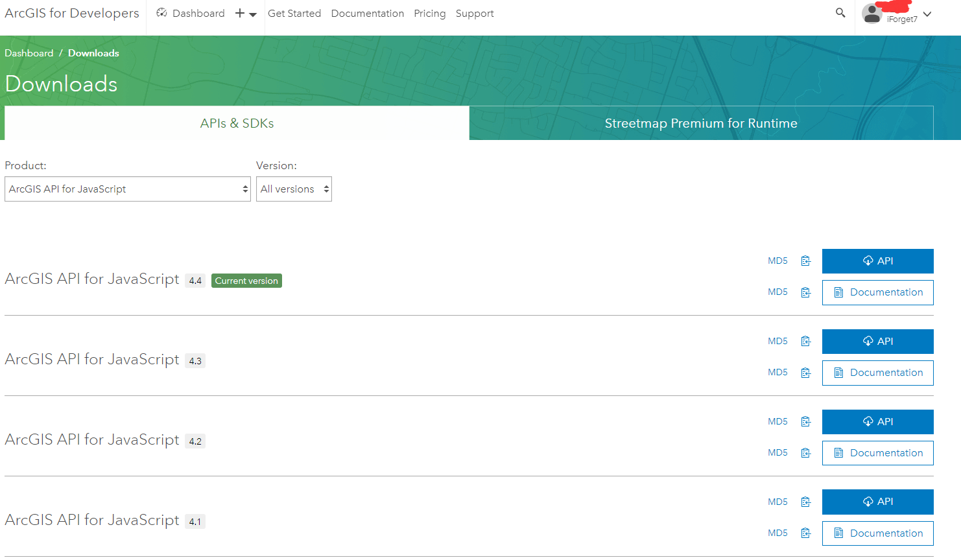The height and width of the screenshot is (560, 961).
Task: Click the Current version badge
Action: click(246, 281)
